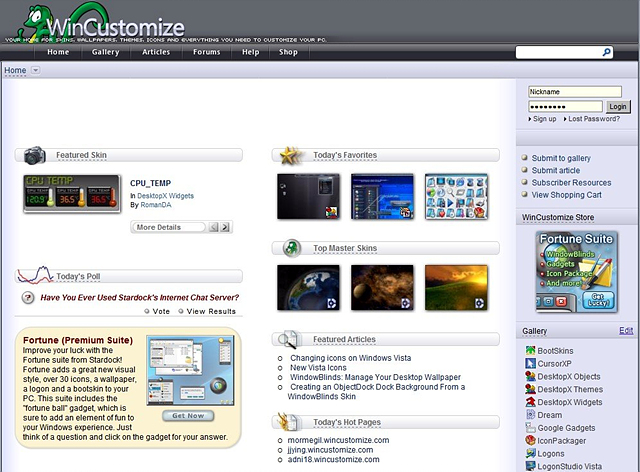
Task: Open adni18.wincustomize.com hot page
Action: pyautogui.click(x=333, y=459)
